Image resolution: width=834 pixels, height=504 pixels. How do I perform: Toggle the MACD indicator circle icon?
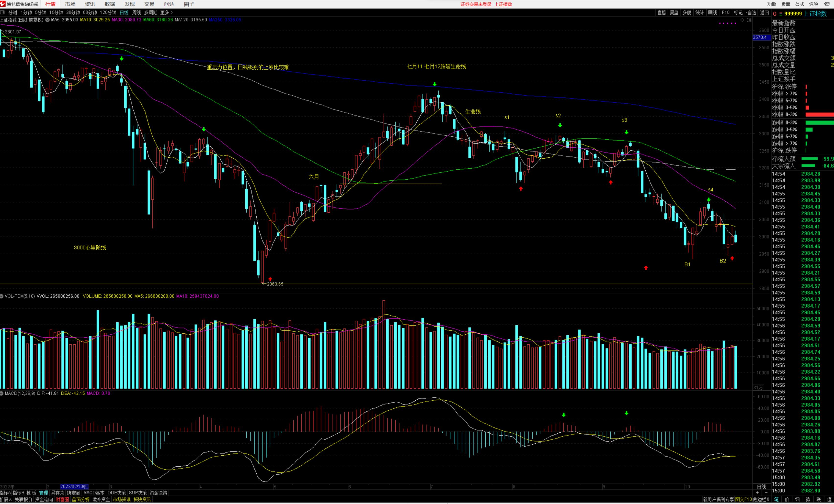2,393
